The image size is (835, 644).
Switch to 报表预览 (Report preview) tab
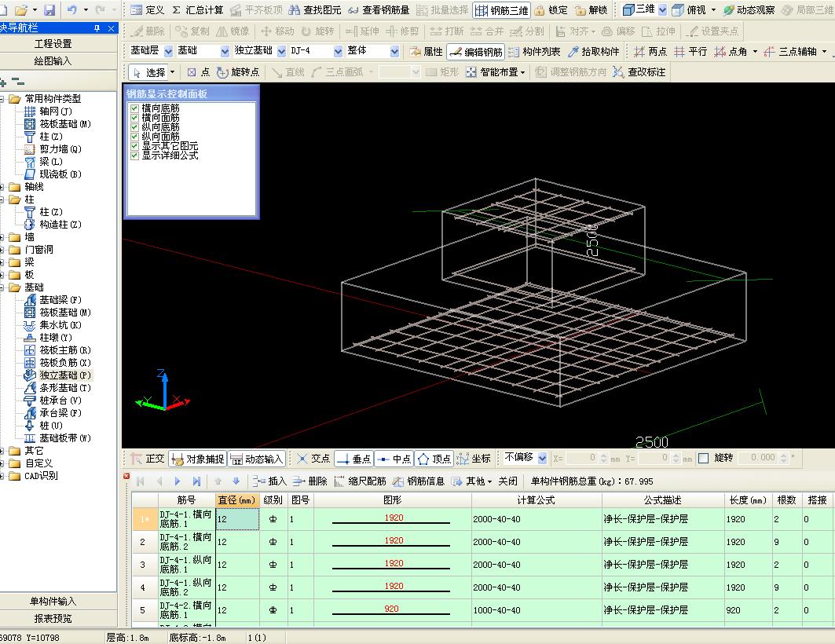point(53,619)
